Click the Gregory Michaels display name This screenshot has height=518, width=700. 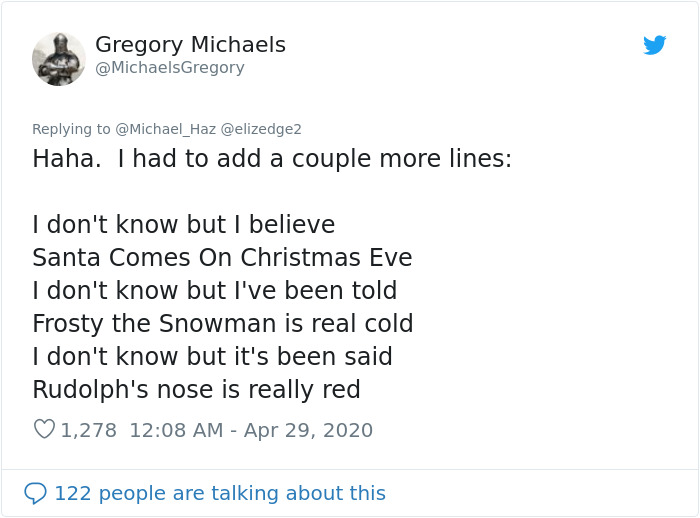[x=190, y=45]
